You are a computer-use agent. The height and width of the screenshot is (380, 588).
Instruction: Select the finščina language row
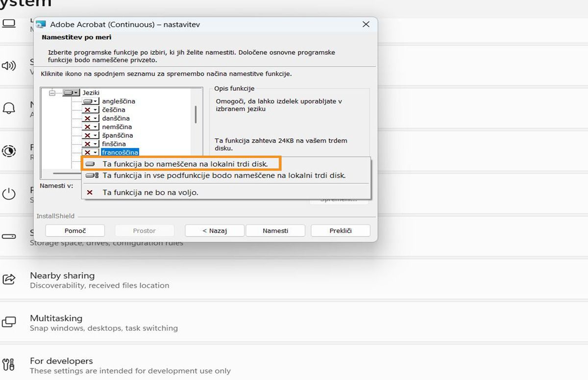pyautogui.click(x=114, y=144)
